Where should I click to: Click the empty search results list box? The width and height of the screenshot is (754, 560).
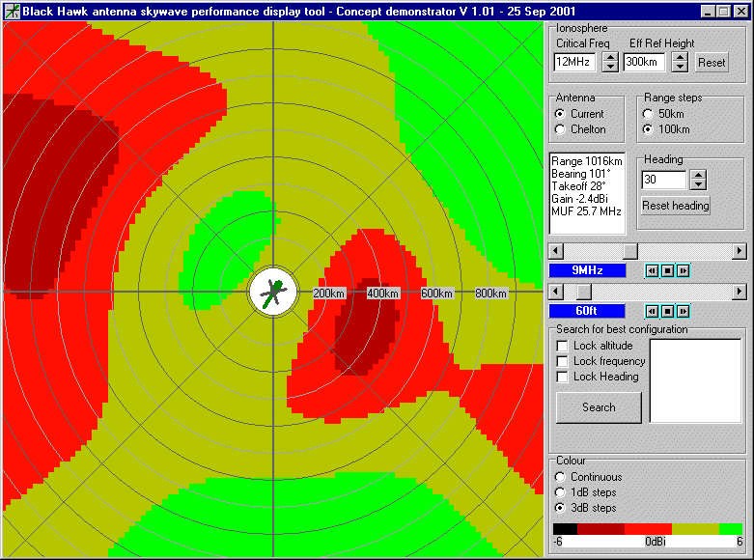coord(695,381)
